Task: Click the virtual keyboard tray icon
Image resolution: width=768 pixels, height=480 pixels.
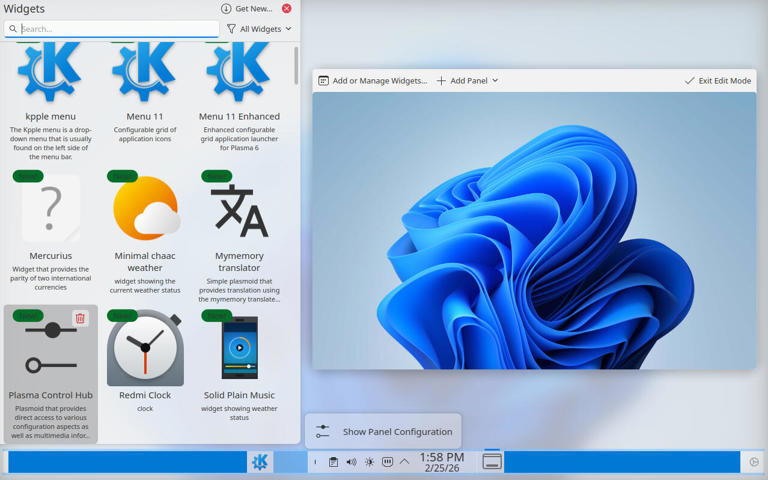Action: pos(387,462)
